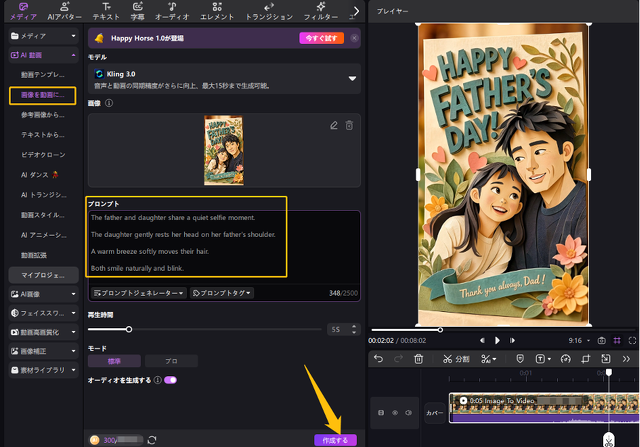Open the エレメント tab
This screenshot has height=447, width=640.
click(x=217, y=11)
